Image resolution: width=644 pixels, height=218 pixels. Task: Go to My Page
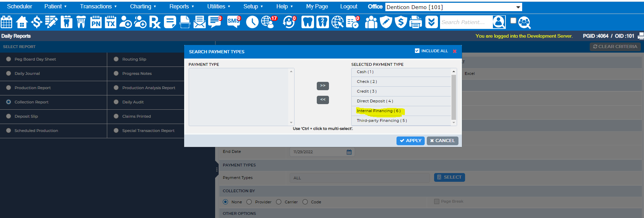317,6
